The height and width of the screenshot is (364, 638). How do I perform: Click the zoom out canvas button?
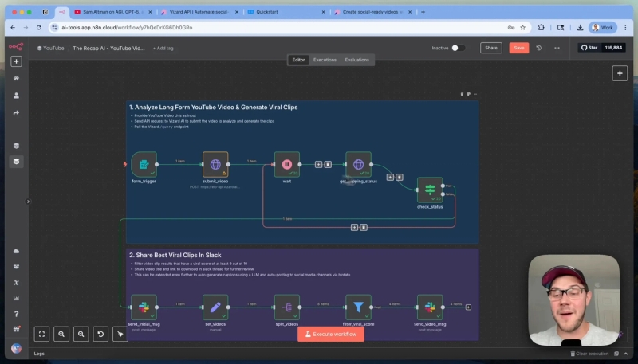tap(81, 334)
